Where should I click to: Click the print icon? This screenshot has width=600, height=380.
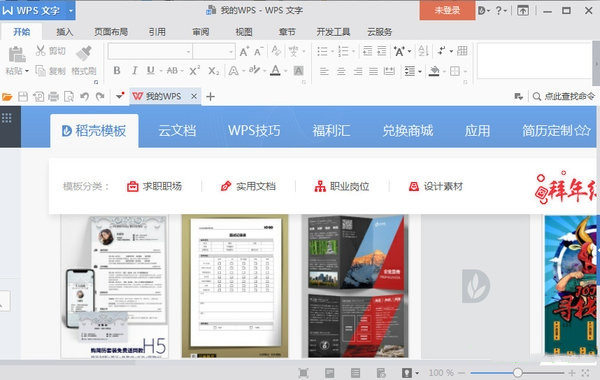[x=54, y=96]
